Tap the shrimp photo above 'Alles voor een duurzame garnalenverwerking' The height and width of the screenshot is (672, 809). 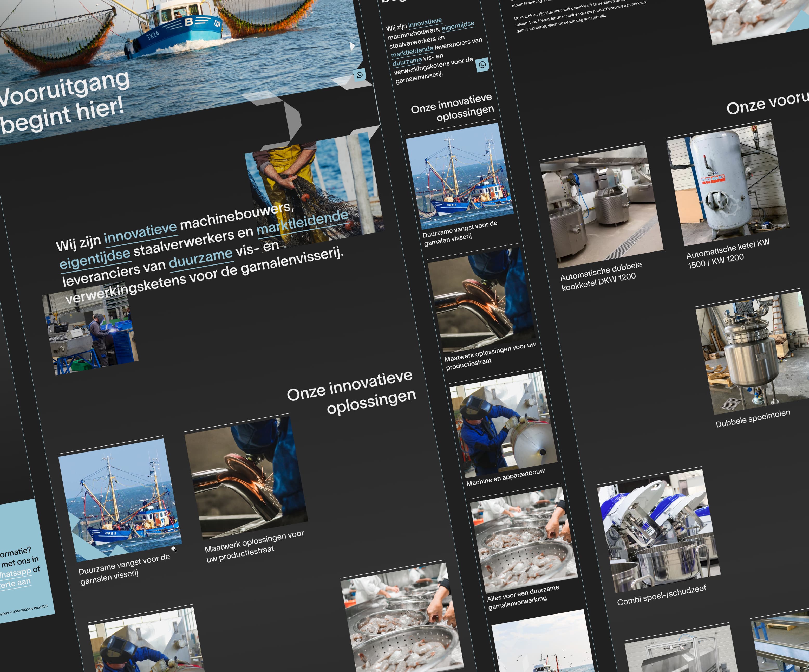click(524, 540)
